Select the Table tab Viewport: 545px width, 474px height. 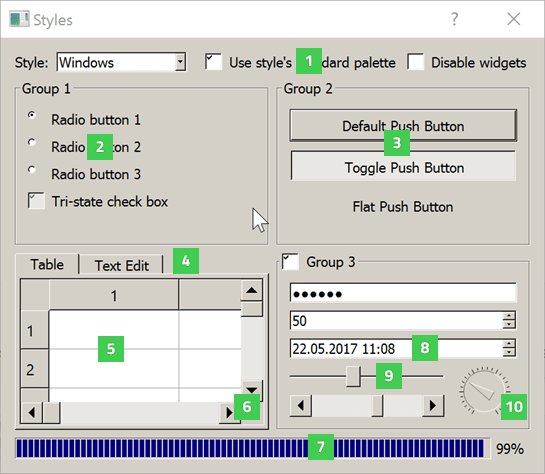[47, 264]
